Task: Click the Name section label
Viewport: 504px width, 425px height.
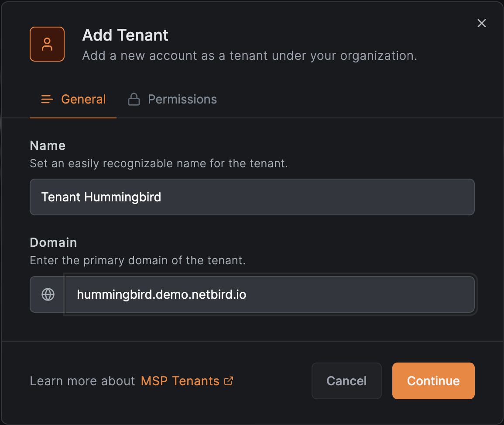Action: click(x=48, y=145)
